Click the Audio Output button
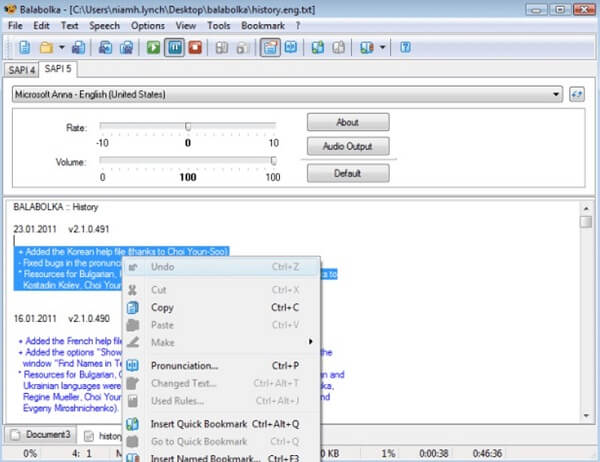Image resolution: width=600 pixels, height=462 pixels. 348,146
